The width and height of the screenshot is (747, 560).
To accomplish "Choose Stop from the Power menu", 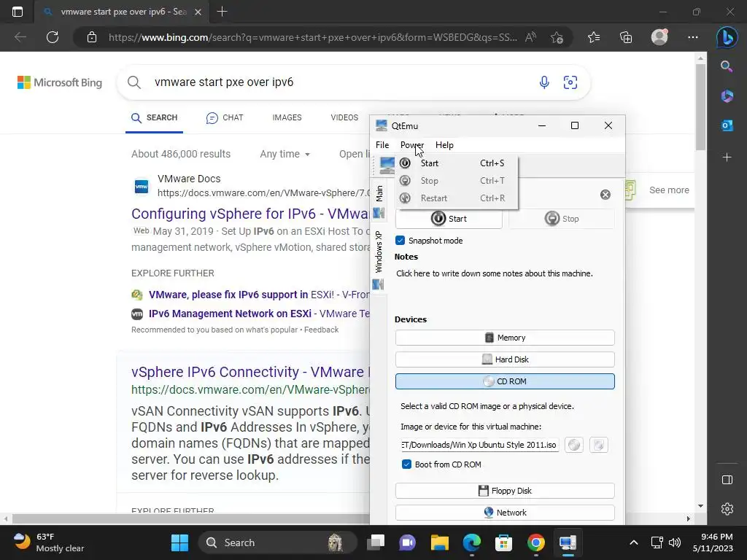I will pyautogui.click(x=457, y=181).
